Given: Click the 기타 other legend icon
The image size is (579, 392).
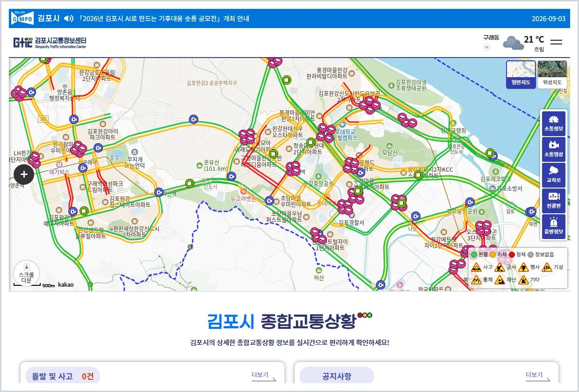Looking at the screenshot, I should (x=523, y=280).
